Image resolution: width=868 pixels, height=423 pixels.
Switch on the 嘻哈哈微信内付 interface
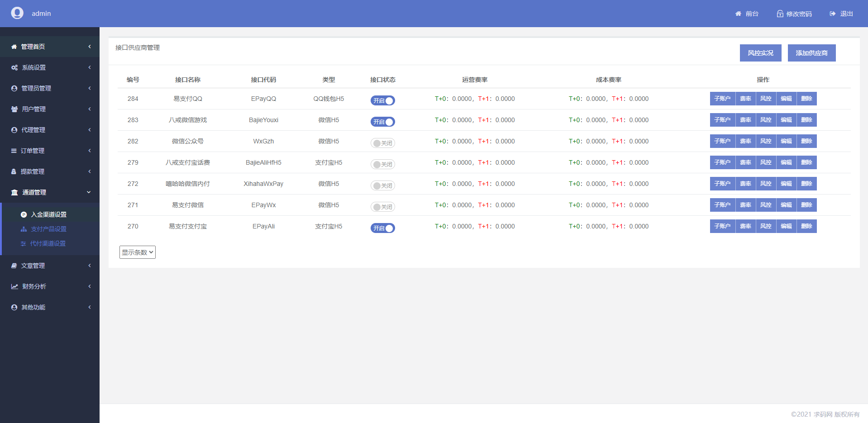coord(383,185)
